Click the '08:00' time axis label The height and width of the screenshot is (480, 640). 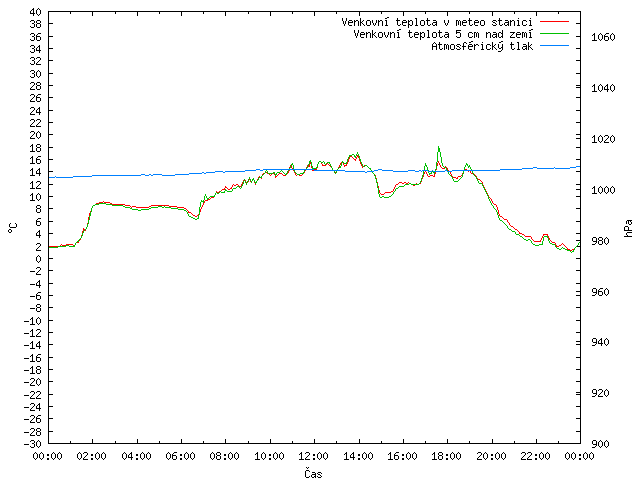[x=225, y=456]
